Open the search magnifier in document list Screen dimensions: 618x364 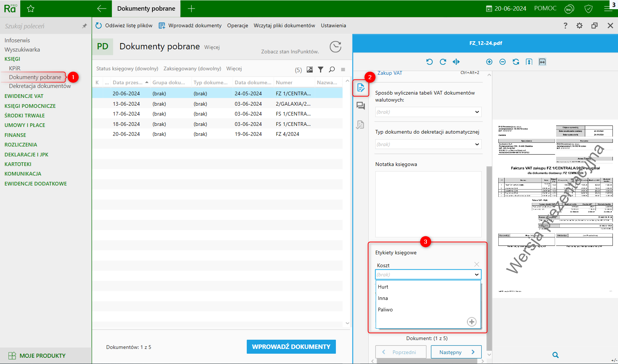332,70
